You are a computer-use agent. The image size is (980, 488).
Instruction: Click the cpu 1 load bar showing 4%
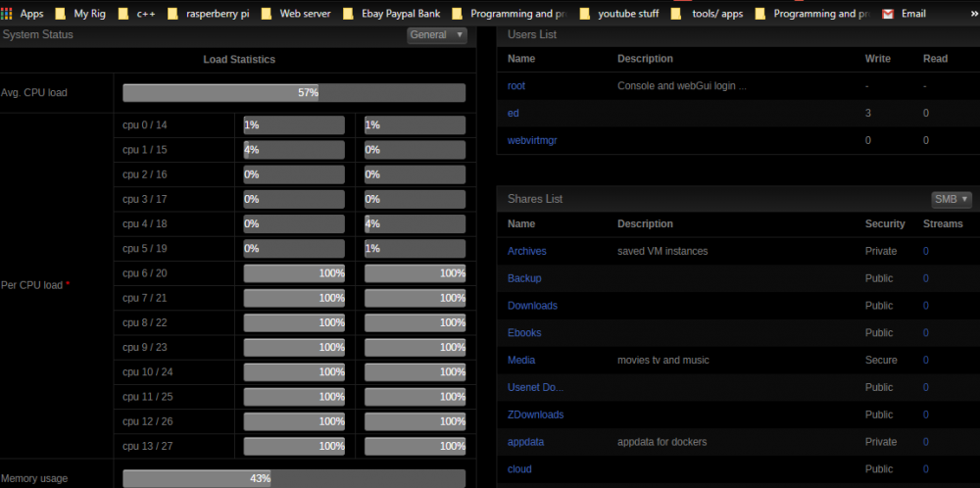click(294, 150)
